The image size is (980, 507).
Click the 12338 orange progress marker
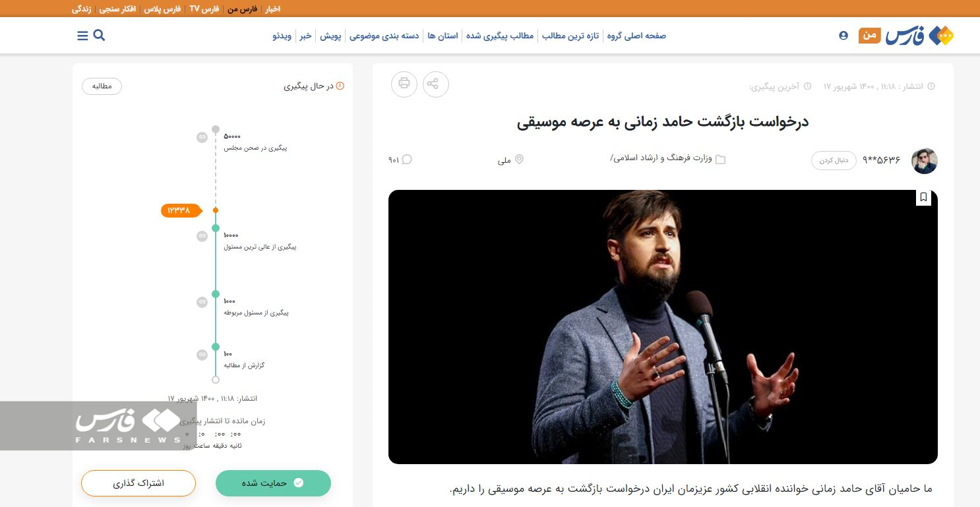[x=179, y=210]
